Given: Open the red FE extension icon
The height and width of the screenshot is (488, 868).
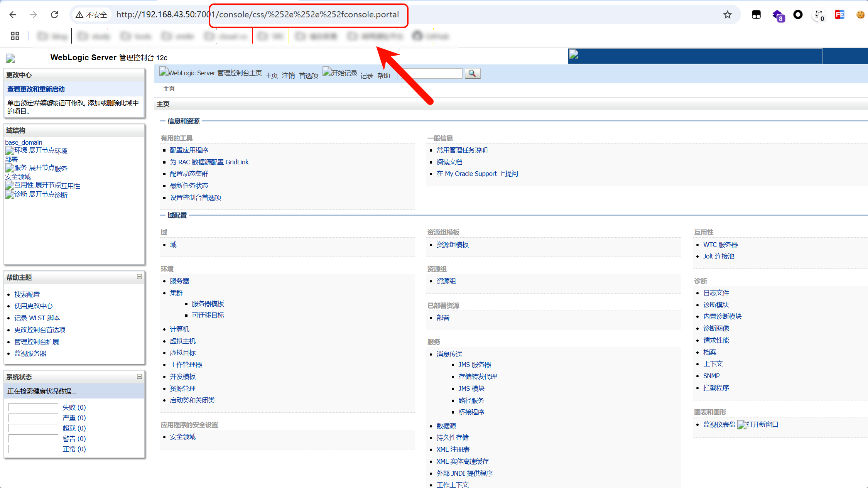Looking at the screenshot, I should pyautogui.click(x=839, y=15).
